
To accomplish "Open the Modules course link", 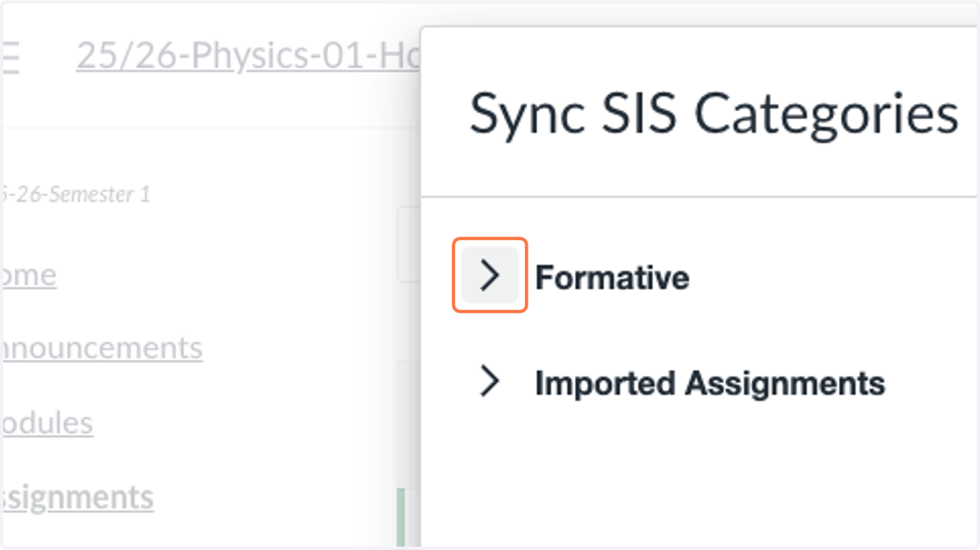I will (x=47, y=423).
